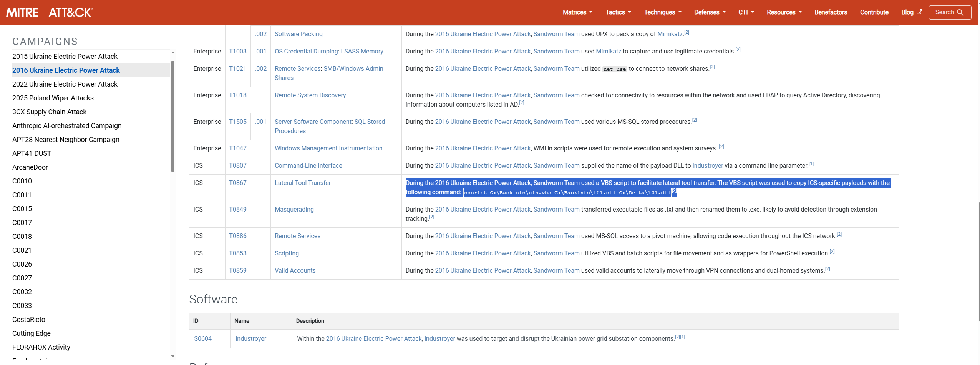Screen dimensions: 980x365
Task: Open software ID S0604
Action: 203,339
